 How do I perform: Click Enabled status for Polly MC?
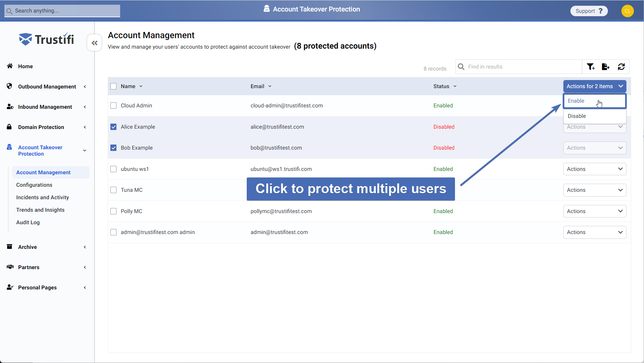pyautogui.click(x=443, y=211)
